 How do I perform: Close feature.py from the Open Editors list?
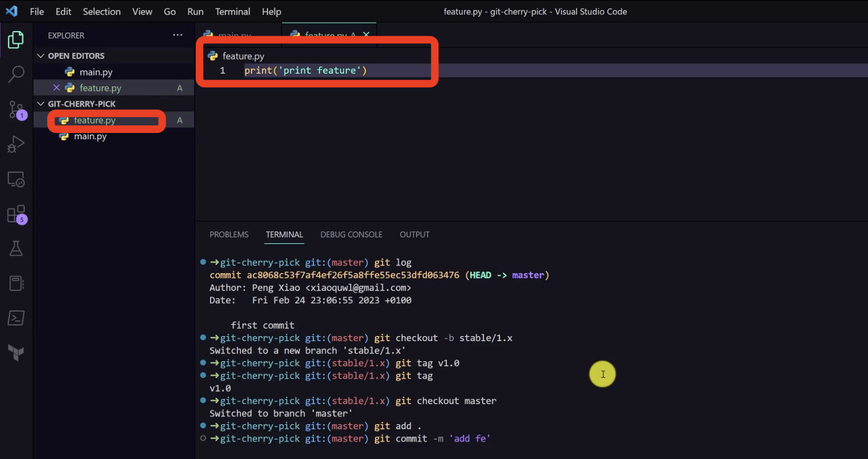pos(56,88)
